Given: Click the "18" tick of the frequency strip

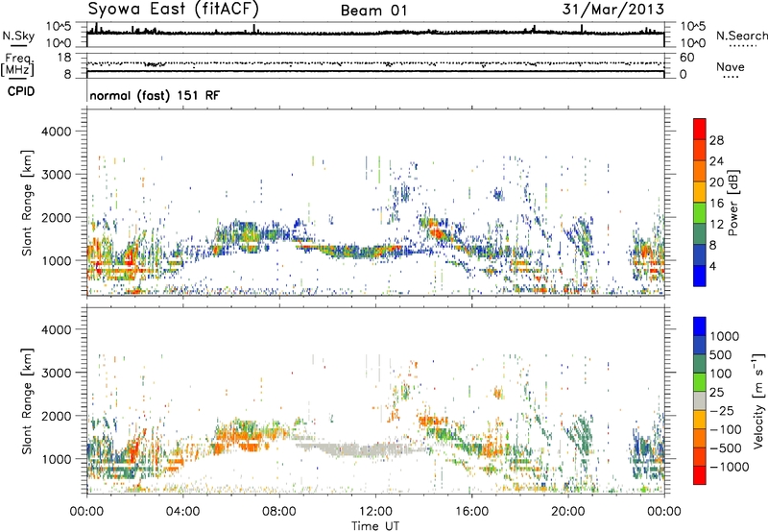Looking at the screenshot, I should (x=64, y=58).
